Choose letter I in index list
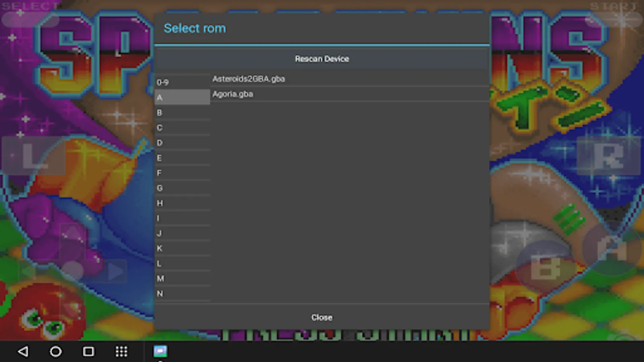 tap(182, 218)
